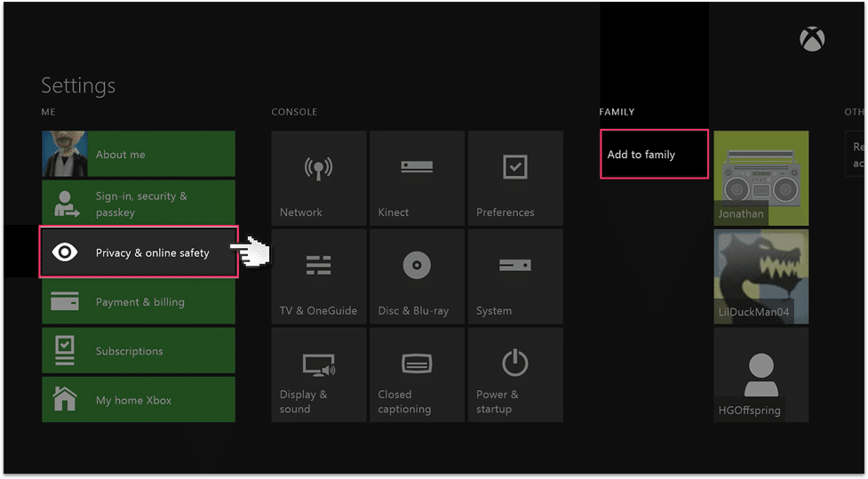Open Sign-in, security & passkey settings
868x479 pixels.
pos(139,204)
